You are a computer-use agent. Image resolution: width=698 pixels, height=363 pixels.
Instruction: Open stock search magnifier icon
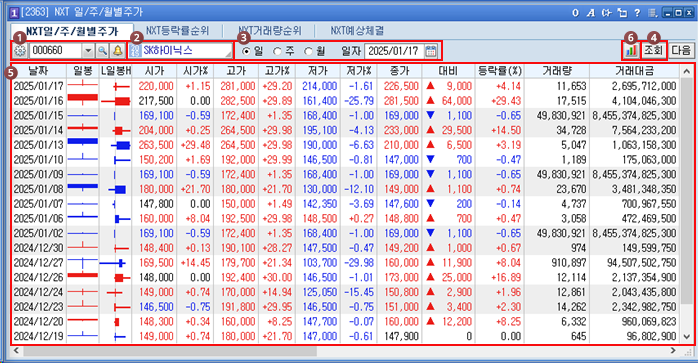point(102,51)
